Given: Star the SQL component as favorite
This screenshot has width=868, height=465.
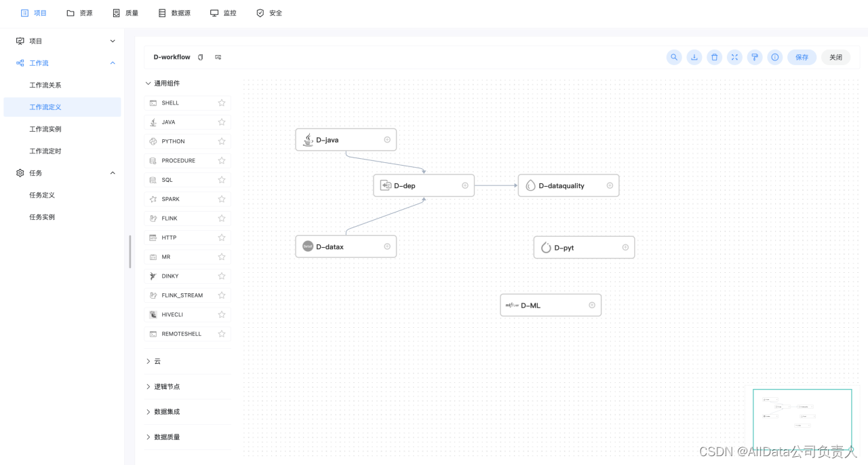Looking at the screenshot, I should pyautogui.click(x=222, y=180).
